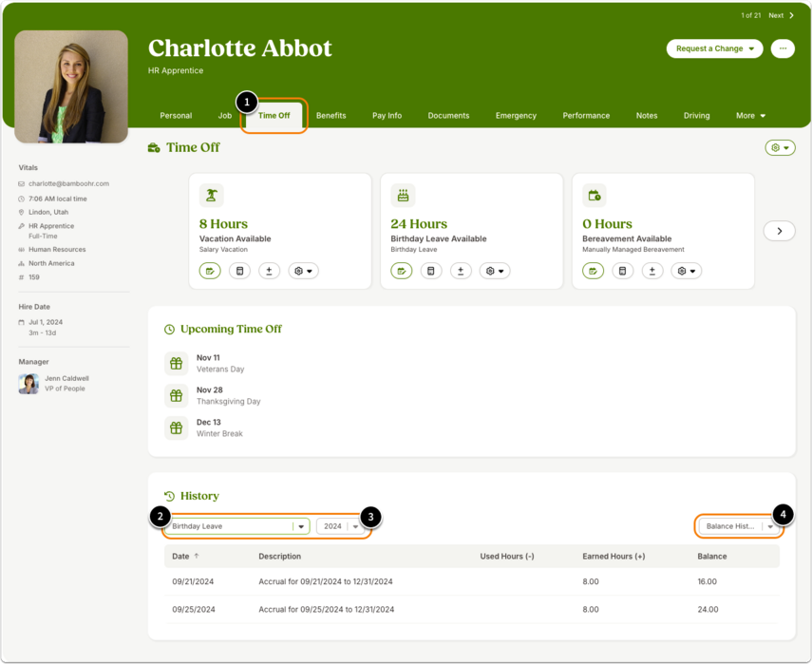This screenshot has height=664, width=812.
Task: Click the North America division text
Action: (51, 264)
